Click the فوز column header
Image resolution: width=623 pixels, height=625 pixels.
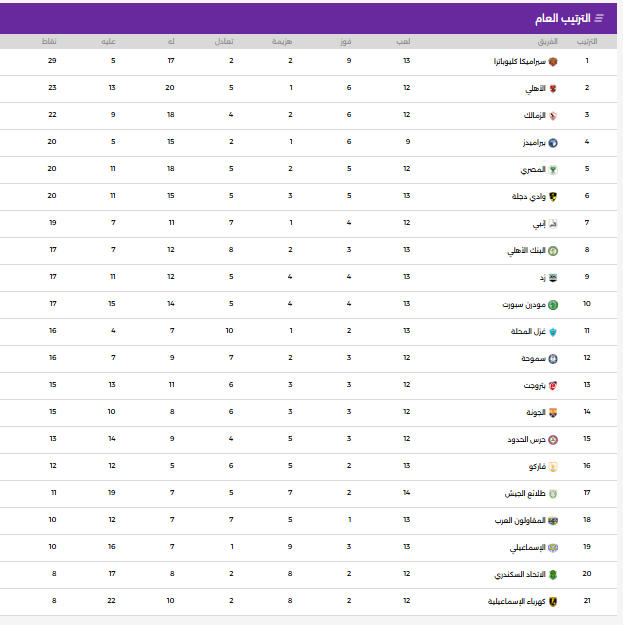(x=346, y=41)
